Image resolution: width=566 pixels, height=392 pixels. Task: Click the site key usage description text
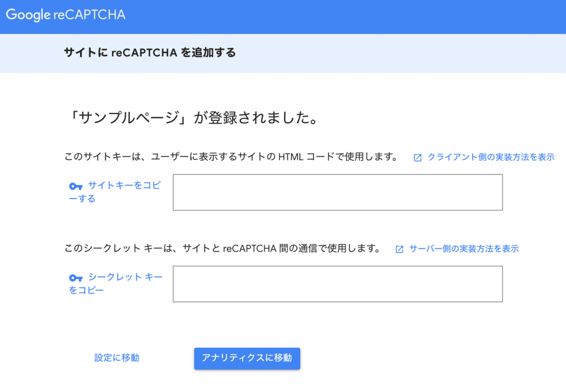click(232, 157)
